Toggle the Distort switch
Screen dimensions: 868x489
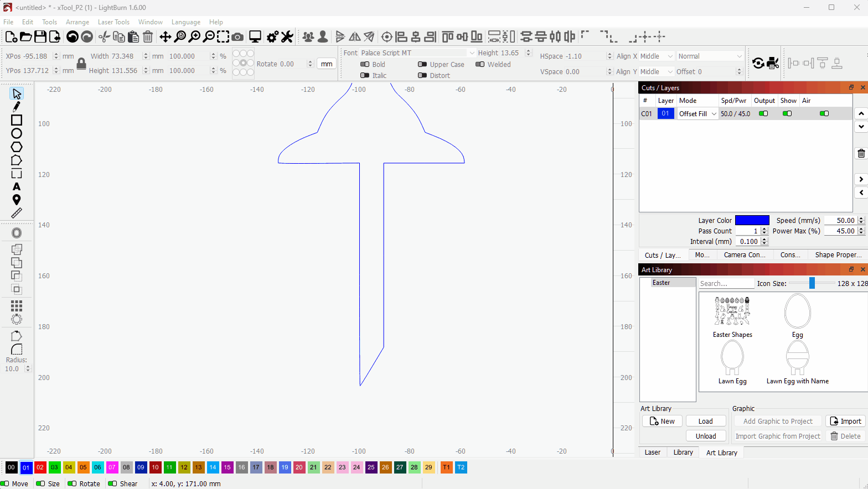click(x=422, y=76)
